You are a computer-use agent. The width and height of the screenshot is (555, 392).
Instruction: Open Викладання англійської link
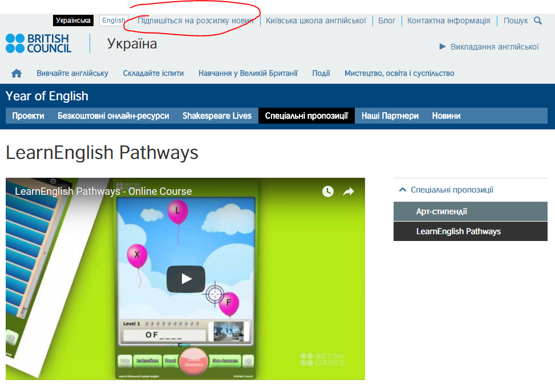[495, 47]
